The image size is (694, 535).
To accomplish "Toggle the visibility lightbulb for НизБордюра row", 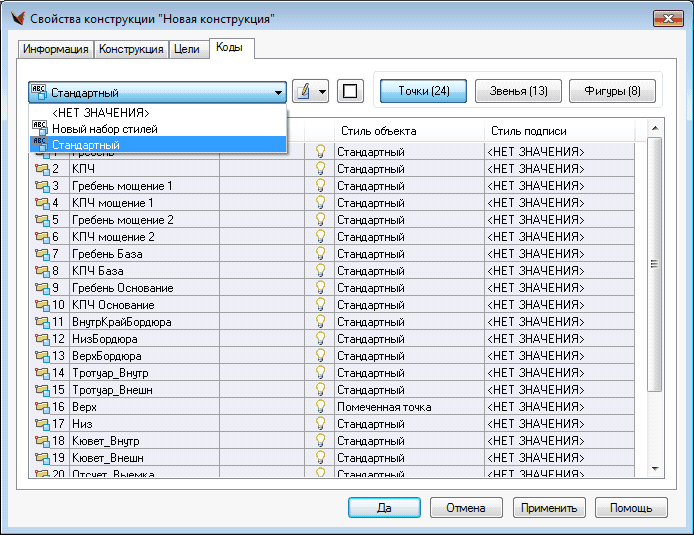I will [320, 339].
